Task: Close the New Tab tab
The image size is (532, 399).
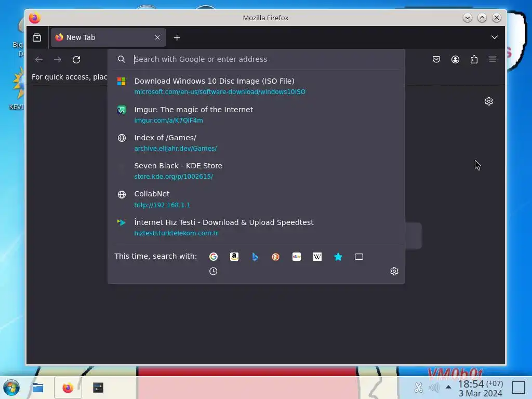Action: tap(157, 37)
